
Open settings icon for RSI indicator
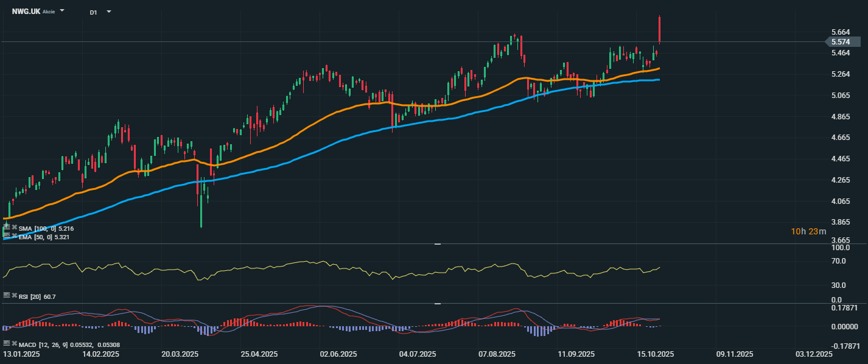point(6,295)
